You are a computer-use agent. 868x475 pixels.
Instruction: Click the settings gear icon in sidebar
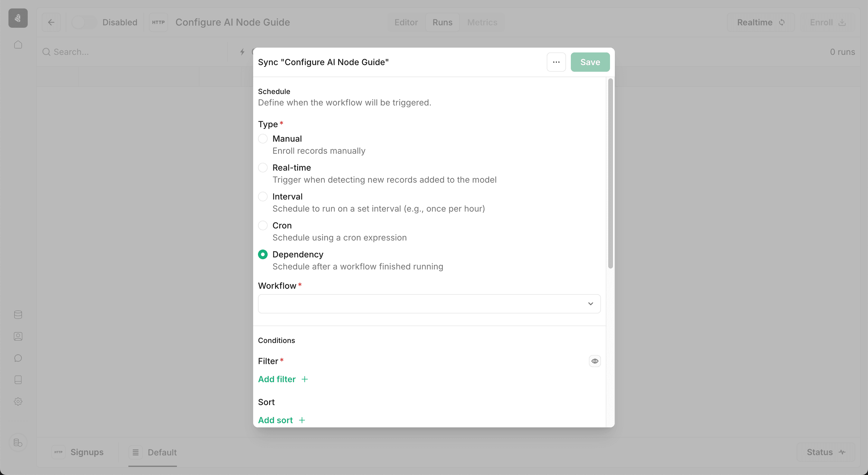click(18, 402)
